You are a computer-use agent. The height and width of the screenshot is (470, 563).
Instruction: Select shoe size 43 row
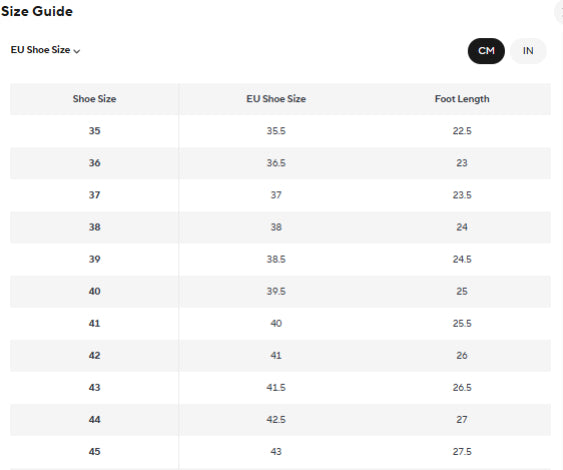click(x=280, y=387)
